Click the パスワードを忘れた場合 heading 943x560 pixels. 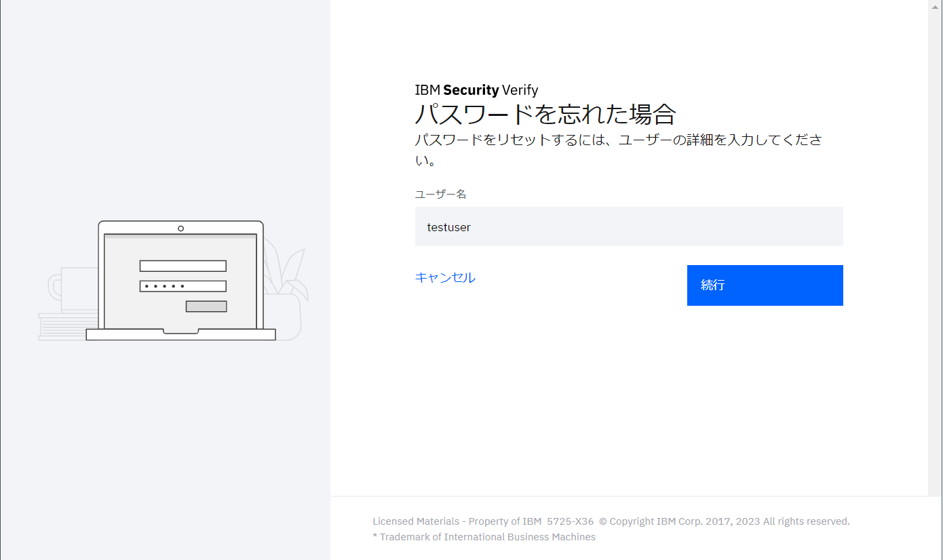[545, 114]
